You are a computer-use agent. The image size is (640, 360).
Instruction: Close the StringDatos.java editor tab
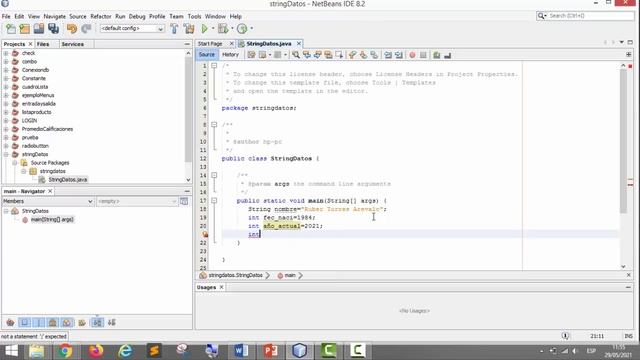(299, 43)
